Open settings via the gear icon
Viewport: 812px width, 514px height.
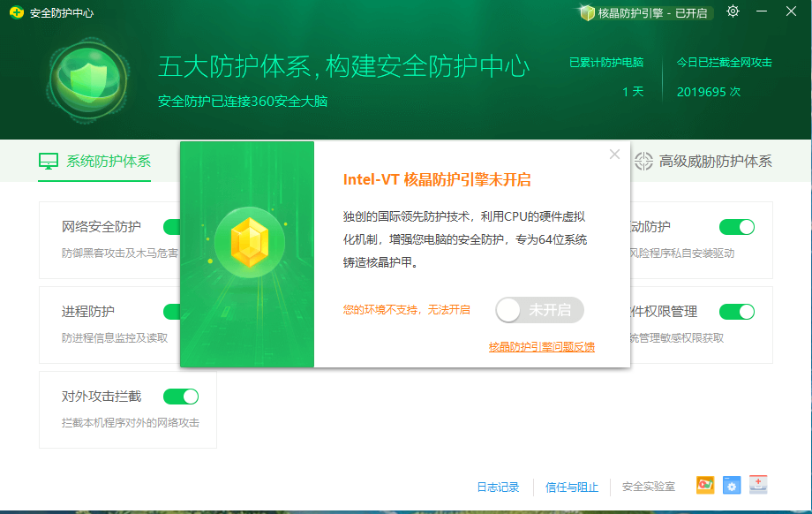tap(733, 11)
